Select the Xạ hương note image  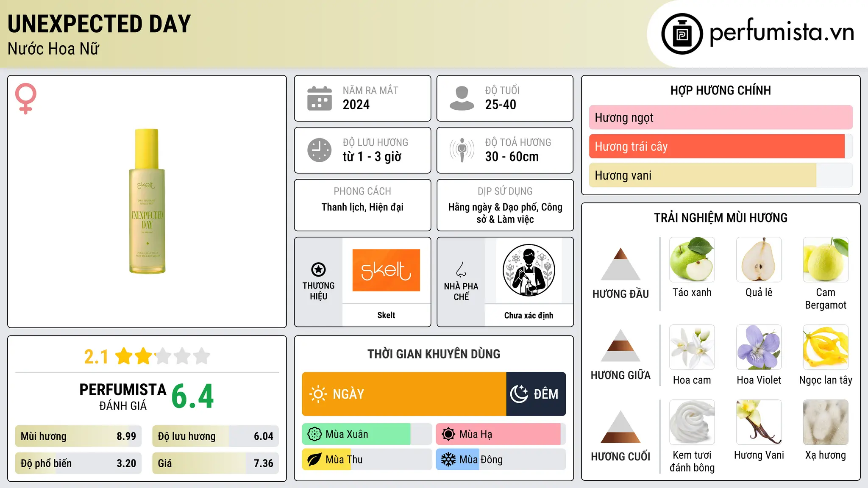pyautogui.click(x=826, y=422)
